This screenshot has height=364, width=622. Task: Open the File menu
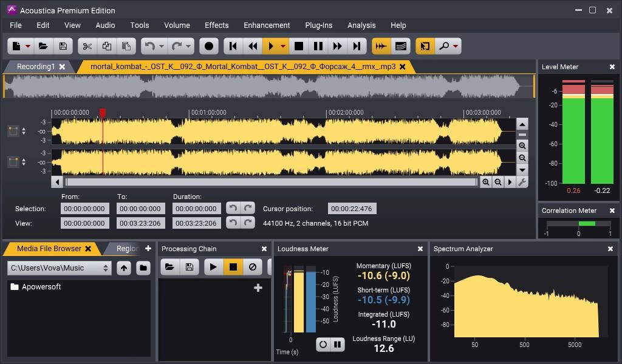click(x=15, y=25)
